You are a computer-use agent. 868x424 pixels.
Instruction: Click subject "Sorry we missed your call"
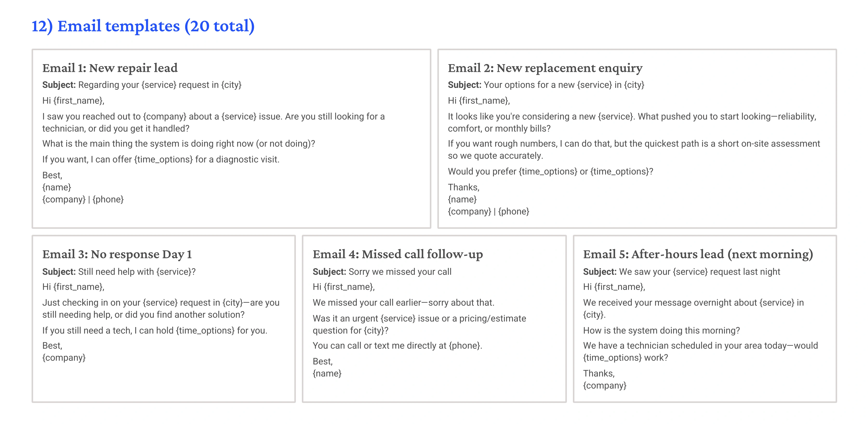[382, 272]
